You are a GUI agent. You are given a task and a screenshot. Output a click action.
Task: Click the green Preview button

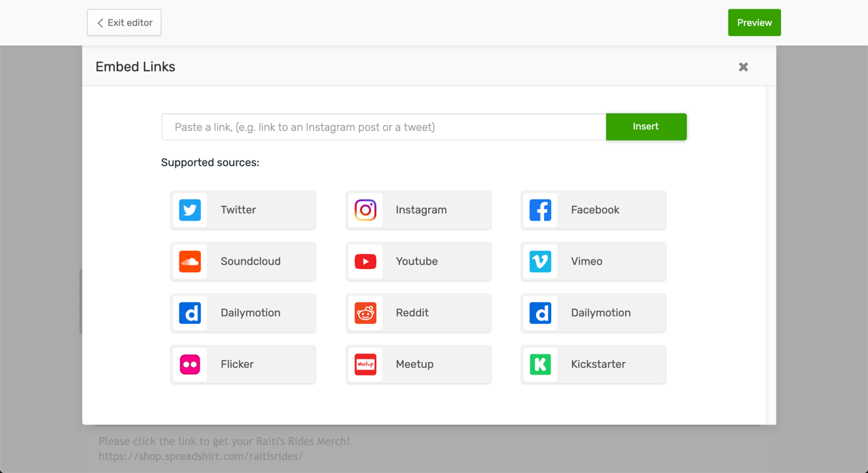(754, 22)
